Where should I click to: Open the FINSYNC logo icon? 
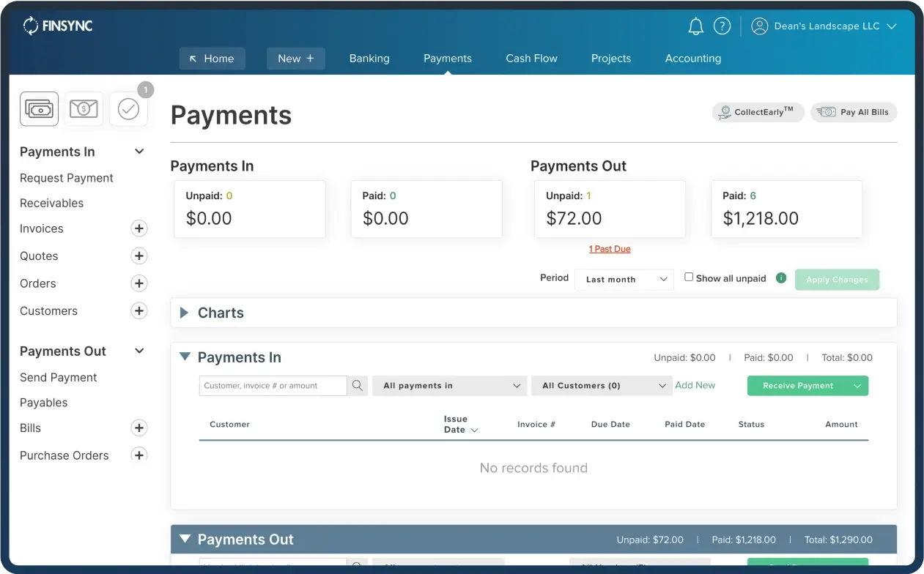[x=30, y=25]
